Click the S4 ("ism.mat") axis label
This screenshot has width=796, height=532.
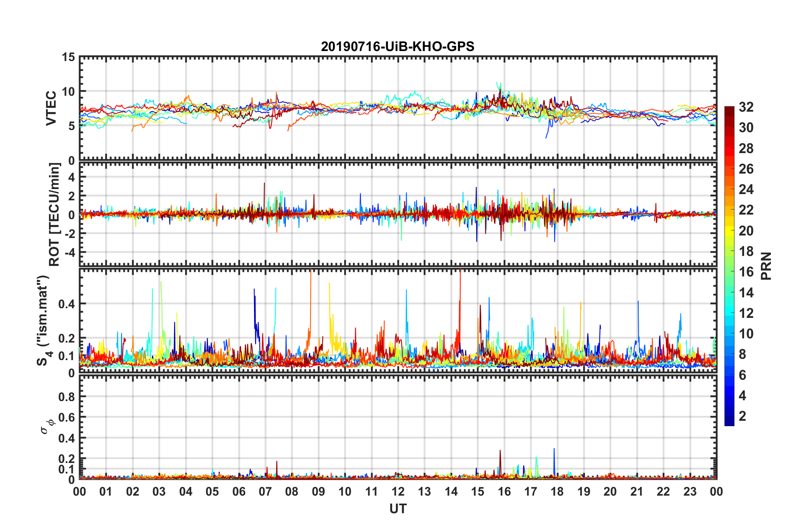pos(44,320)
